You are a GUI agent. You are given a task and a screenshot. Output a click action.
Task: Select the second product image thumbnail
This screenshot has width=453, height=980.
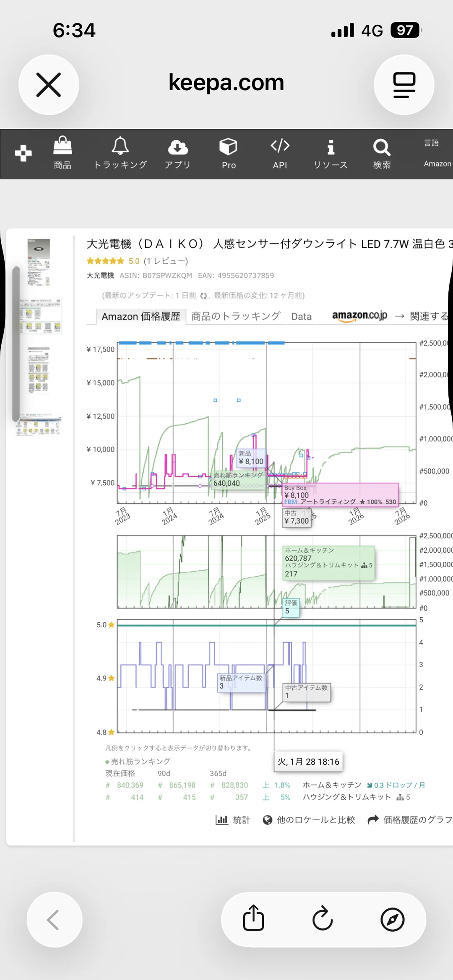pos(41,316)
